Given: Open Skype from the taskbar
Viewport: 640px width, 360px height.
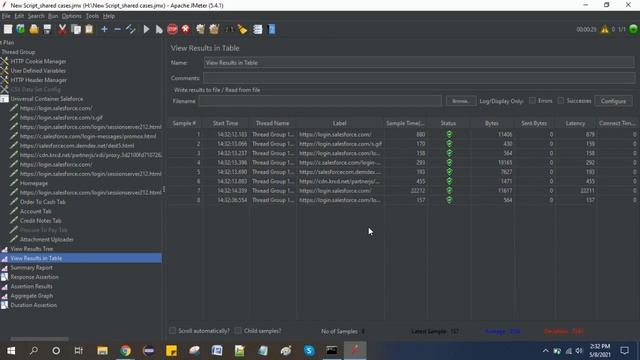Looking at the screenshot, I should [x=309, y=350].
